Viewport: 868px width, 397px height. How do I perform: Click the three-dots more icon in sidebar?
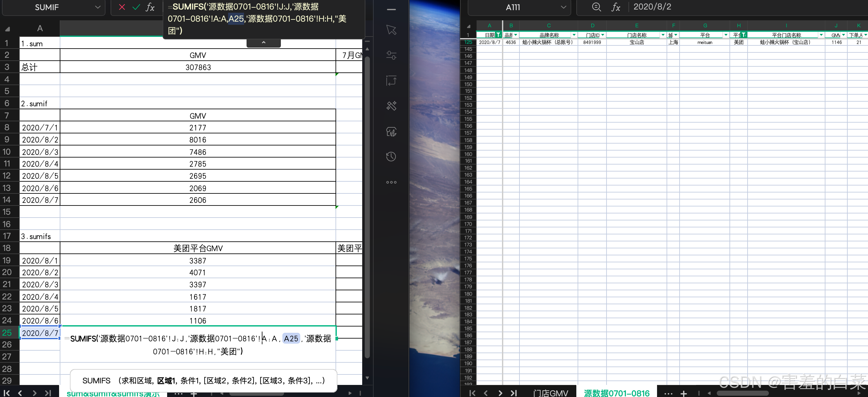tap(391, 182)
